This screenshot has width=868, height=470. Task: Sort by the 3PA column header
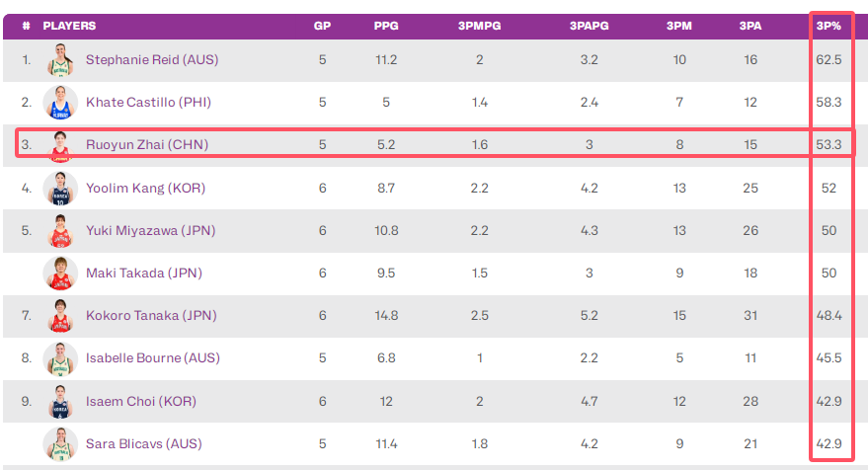(x=750, y=26)
